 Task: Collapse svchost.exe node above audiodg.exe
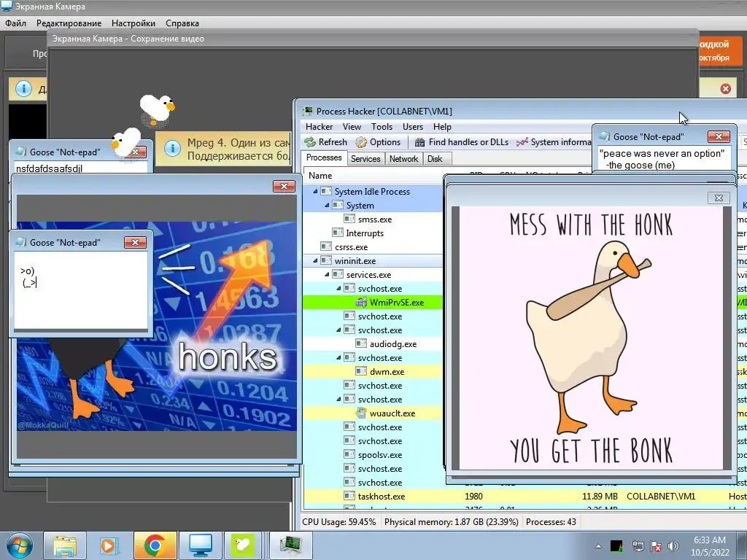338,330
